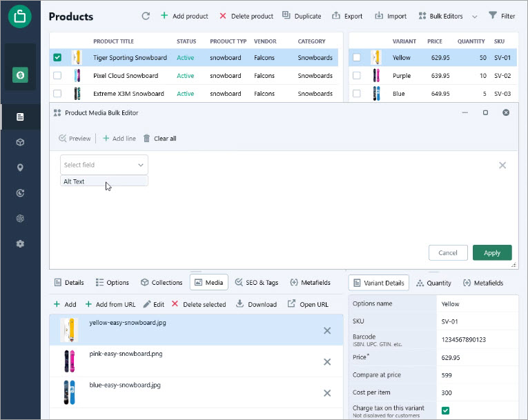Click the green Apply button
The width and height of the screenshot is (528, 420).
[x=492, y=252]
